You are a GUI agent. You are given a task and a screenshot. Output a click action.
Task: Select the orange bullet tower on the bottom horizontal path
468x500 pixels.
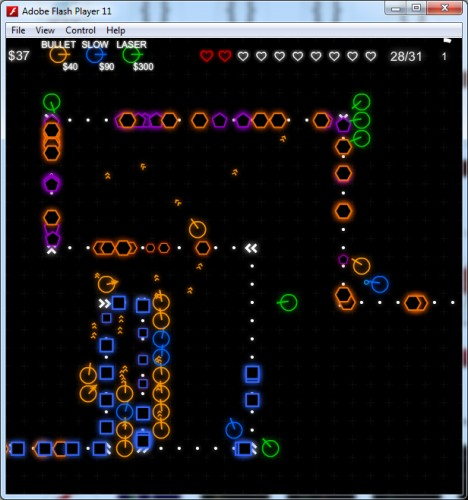[124, 448]
